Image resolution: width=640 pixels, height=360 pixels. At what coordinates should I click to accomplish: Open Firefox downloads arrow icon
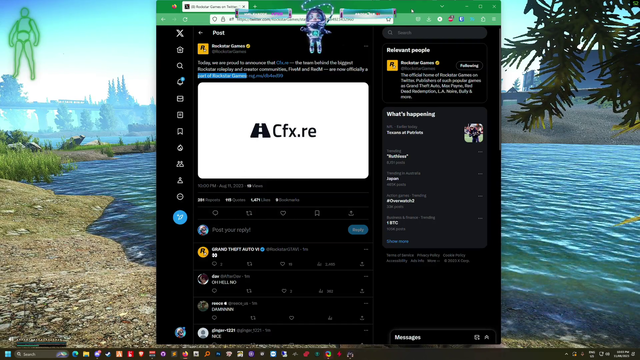tap(429, 19)
